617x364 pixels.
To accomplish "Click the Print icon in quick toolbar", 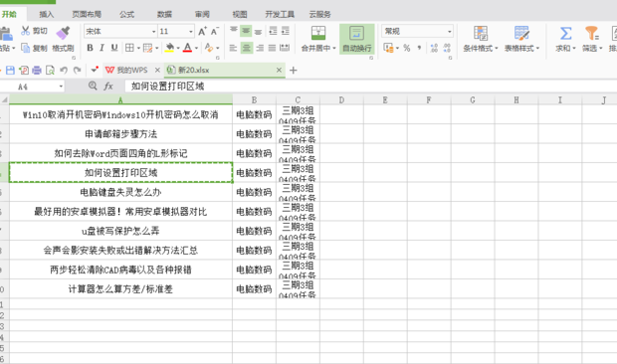I will tap(37, 71).
